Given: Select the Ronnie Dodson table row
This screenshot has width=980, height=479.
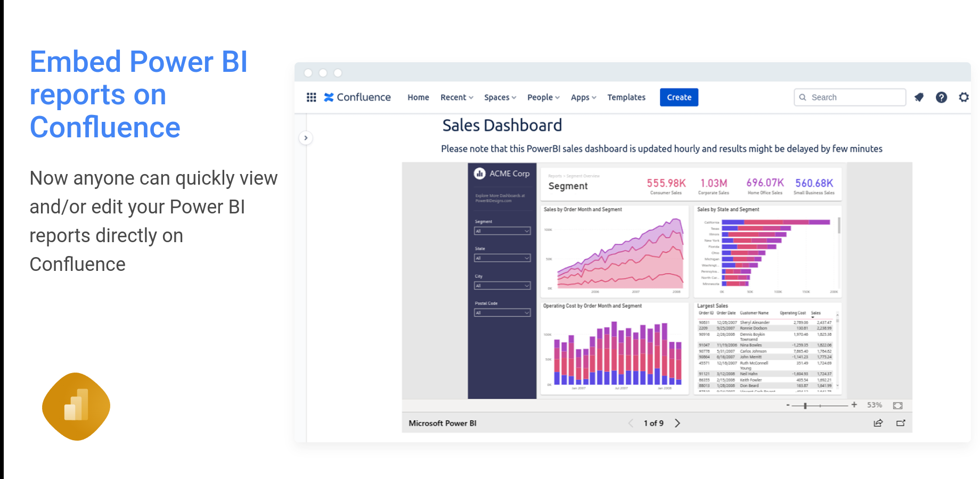Looking at the screenshot, I should click(x=765, y=328).
